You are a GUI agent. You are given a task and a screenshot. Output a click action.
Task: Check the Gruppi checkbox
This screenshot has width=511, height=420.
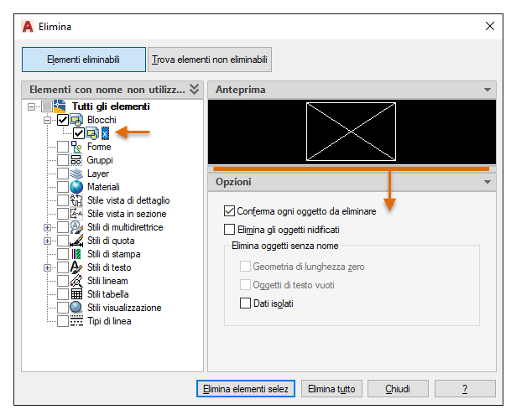click(63, 160)
